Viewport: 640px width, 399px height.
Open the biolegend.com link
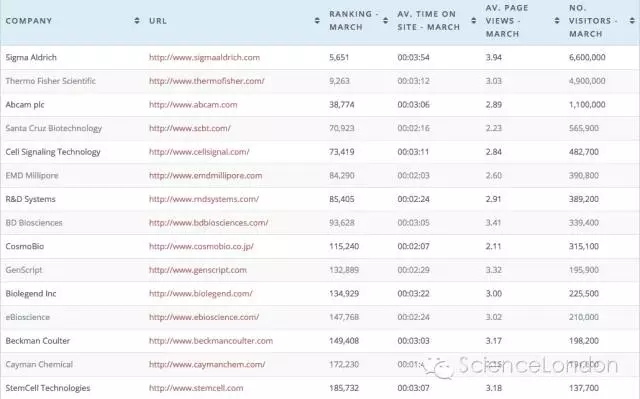[200, 294]
